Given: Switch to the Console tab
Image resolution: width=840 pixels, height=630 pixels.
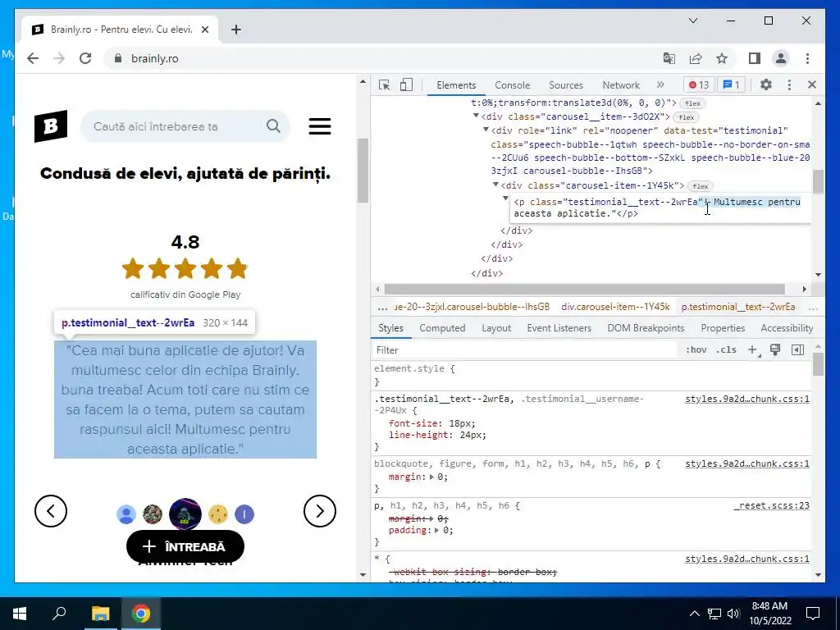Looking at the screenshot, I should click(x=512, y=85).
